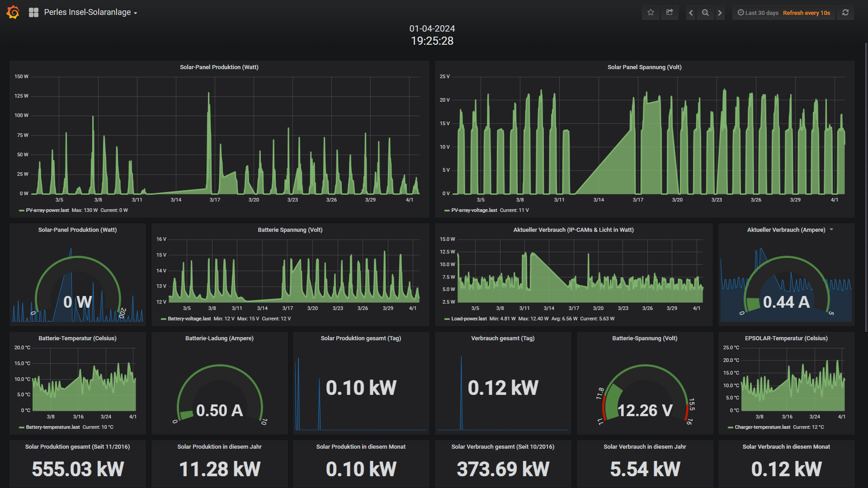The width and height of the screenshot is (868, 488).
Task: Shift time range forward with right arrow
Action: pyautogui.click(x=720, y=13)
